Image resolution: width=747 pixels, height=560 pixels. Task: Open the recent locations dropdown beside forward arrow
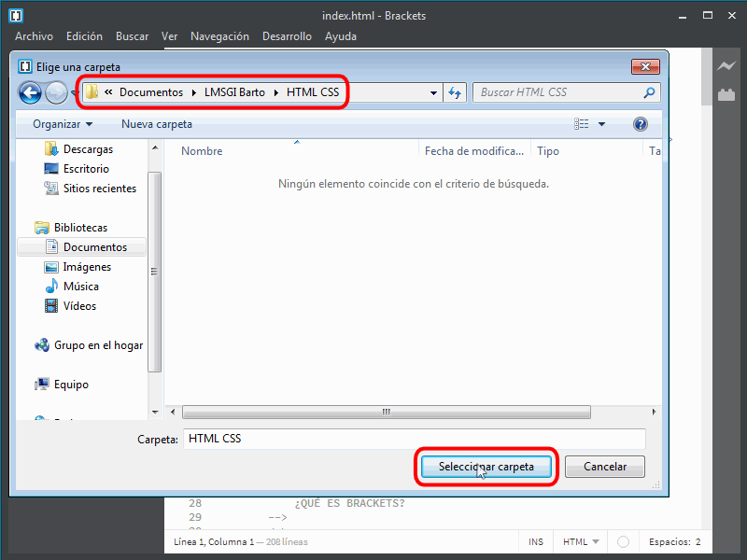(74, 92)
